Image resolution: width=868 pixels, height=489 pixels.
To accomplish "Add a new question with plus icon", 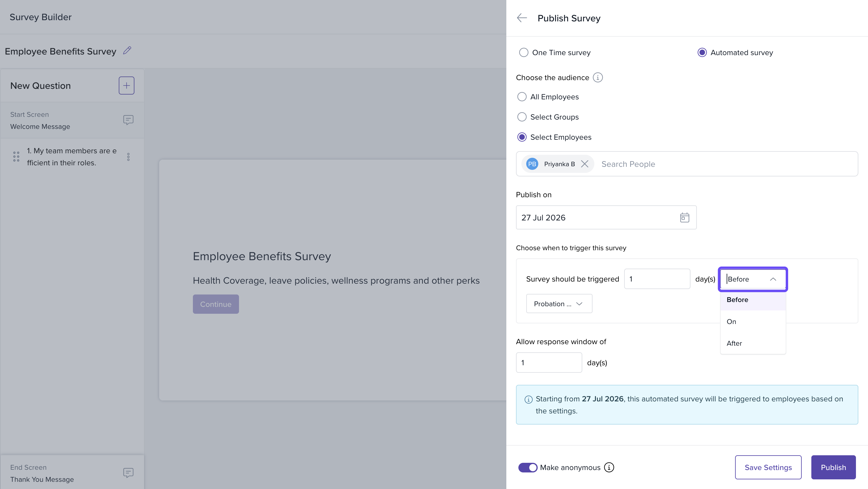I will (x=126, y=86).
